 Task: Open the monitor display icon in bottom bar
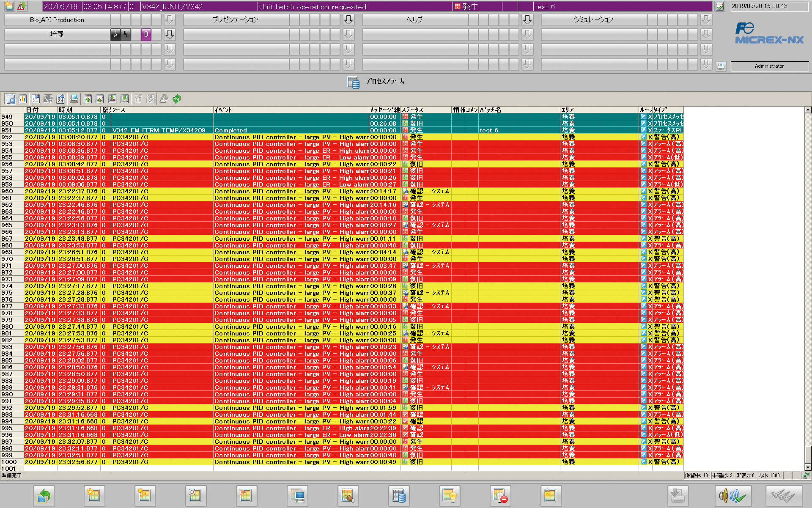point(297,496)
